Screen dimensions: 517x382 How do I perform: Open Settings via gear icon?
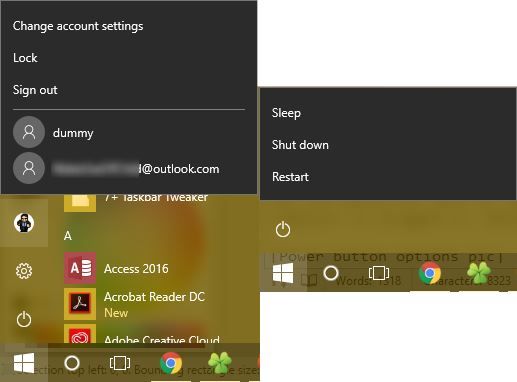click(x=24, y=271)
